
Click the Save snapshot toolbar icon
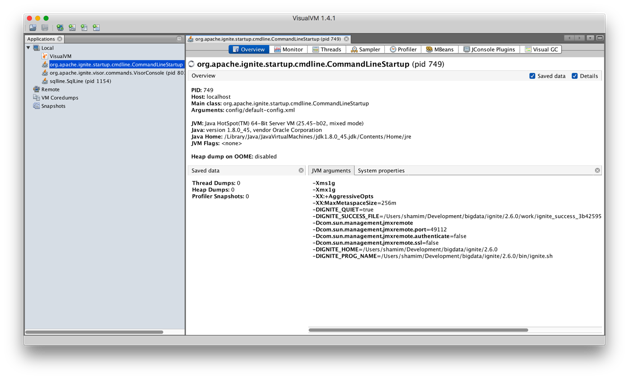[x=45, y=28]
